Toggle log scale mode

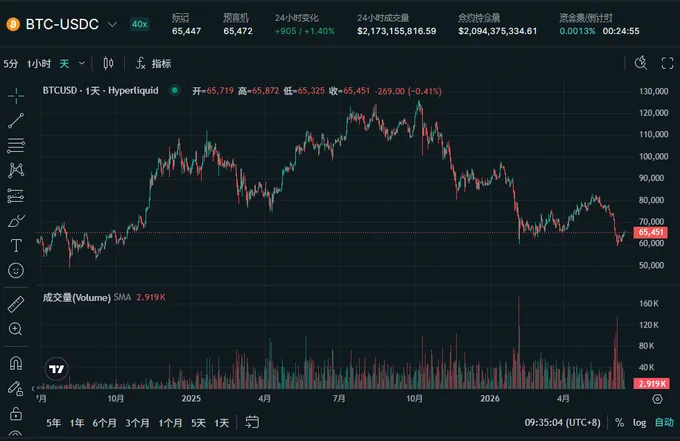[640, 422]
